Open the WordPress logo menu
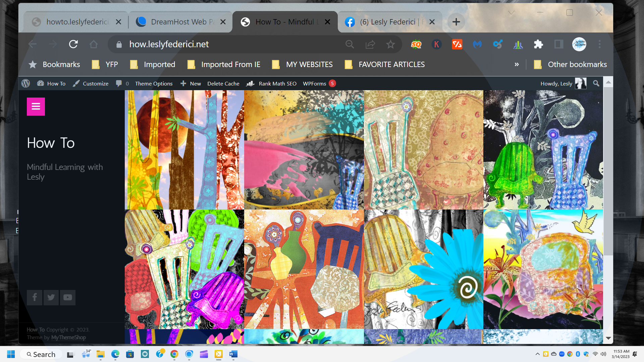This screenshot has height=362, width=644. (x=26, y=83)
